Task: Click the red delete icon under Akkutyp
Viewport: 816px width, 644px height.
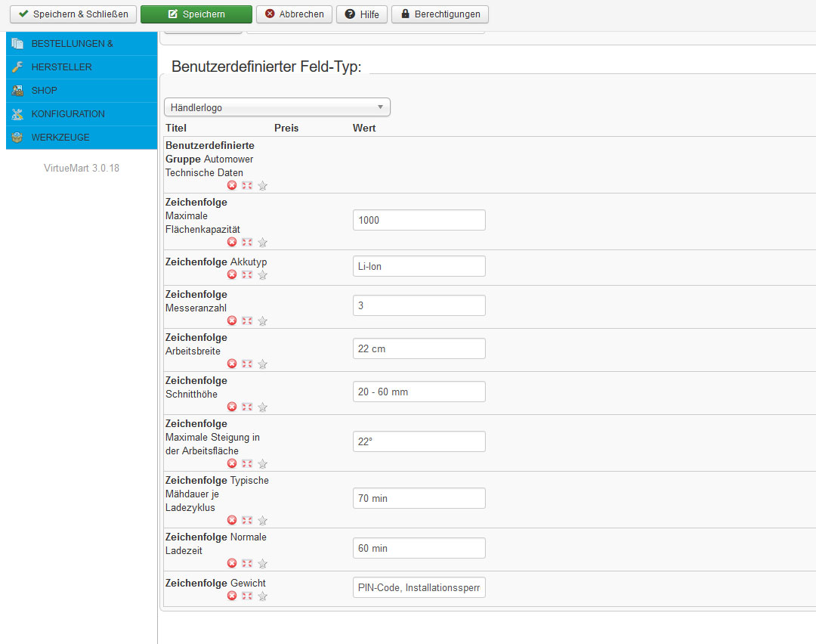Action: (232, 275)
